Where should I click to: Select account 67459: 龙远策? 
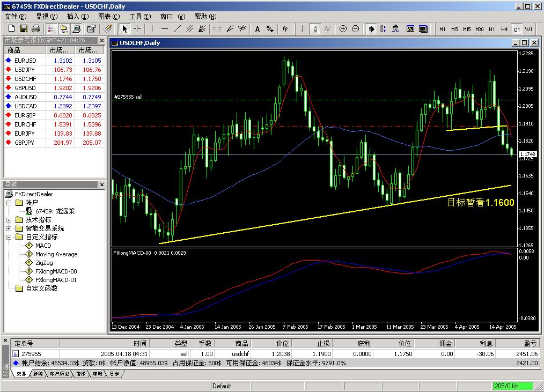(55, 211)
